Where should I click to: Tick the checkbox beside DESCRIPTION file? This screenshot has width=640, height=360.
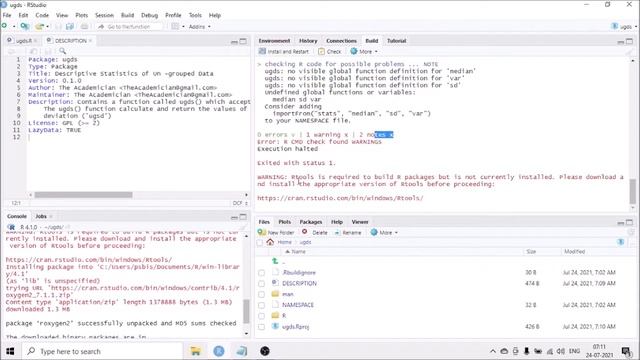pyautogui.click(x=261, y=283)
